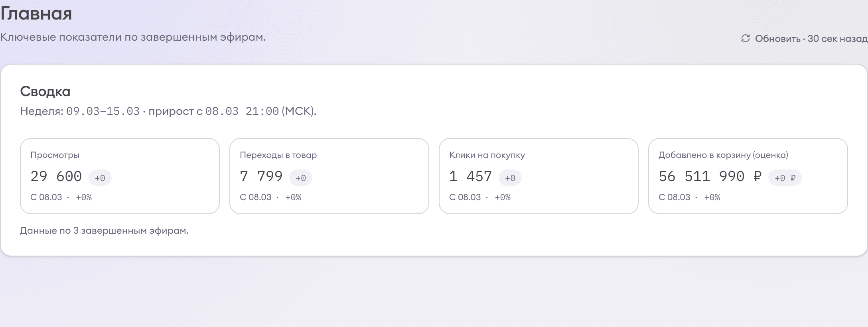Click the 56 511 990 ₽ cart value
This screenshot has height=327, width=868.
click(710, 176)
